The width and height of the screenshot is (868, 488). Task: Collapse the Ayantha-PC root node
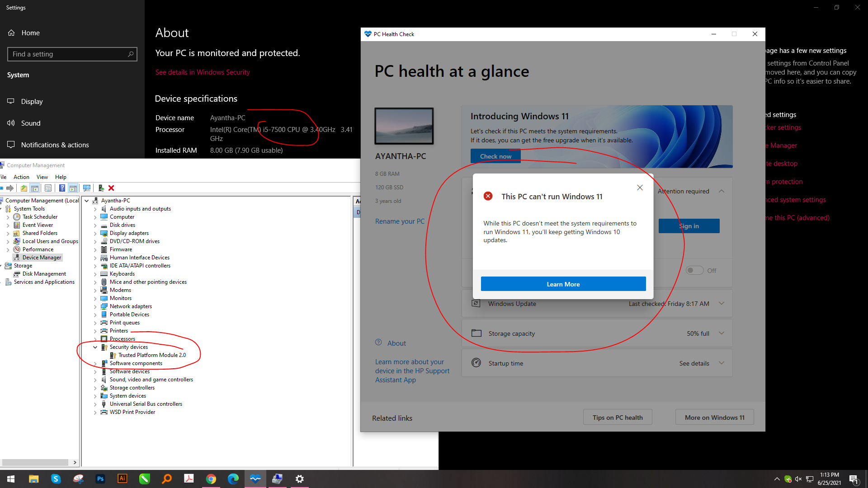pos(87,201)
